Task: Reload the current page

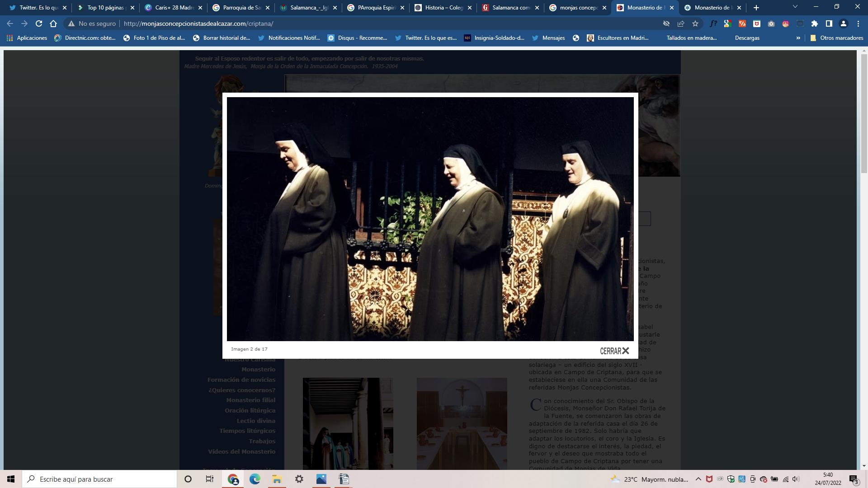Action: [x=39, y=23]
